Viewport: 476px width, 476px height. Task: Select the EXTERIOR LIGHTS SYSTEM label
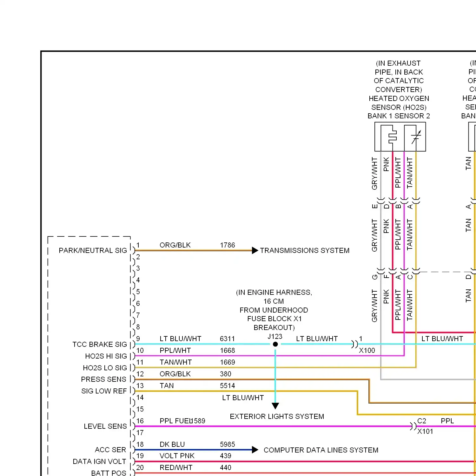[x=277, y=416]
